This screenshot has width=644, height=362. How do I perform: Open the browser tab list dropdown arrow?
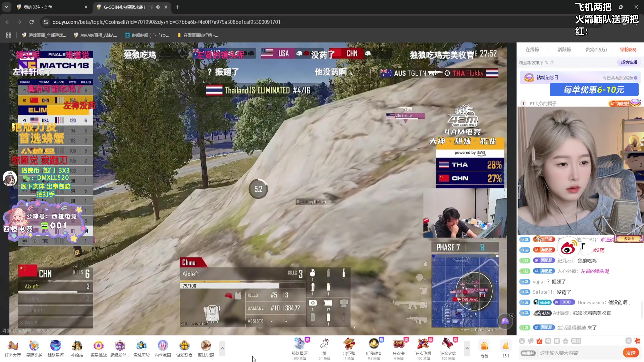click(x=7, y=7)
